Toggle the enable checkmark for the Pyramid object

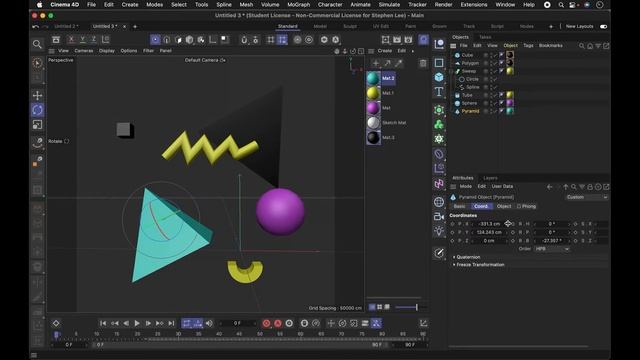tap(494, 111)
